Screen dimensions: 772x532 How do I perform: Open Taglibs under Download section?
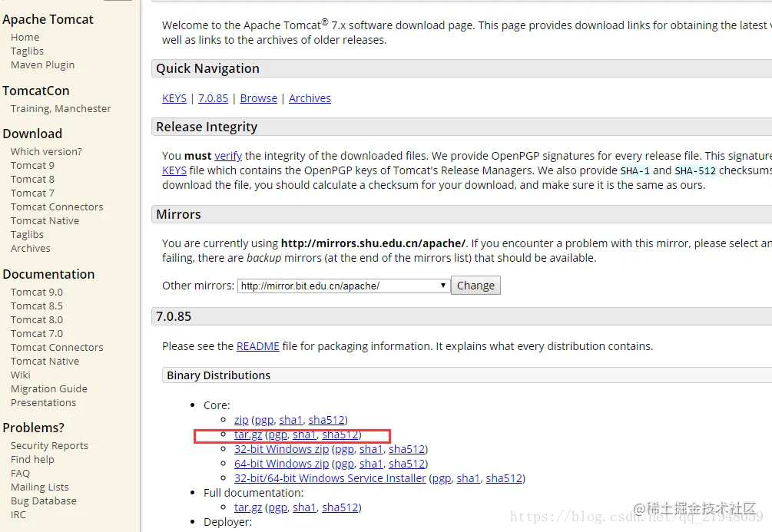(x=27, y=235)
